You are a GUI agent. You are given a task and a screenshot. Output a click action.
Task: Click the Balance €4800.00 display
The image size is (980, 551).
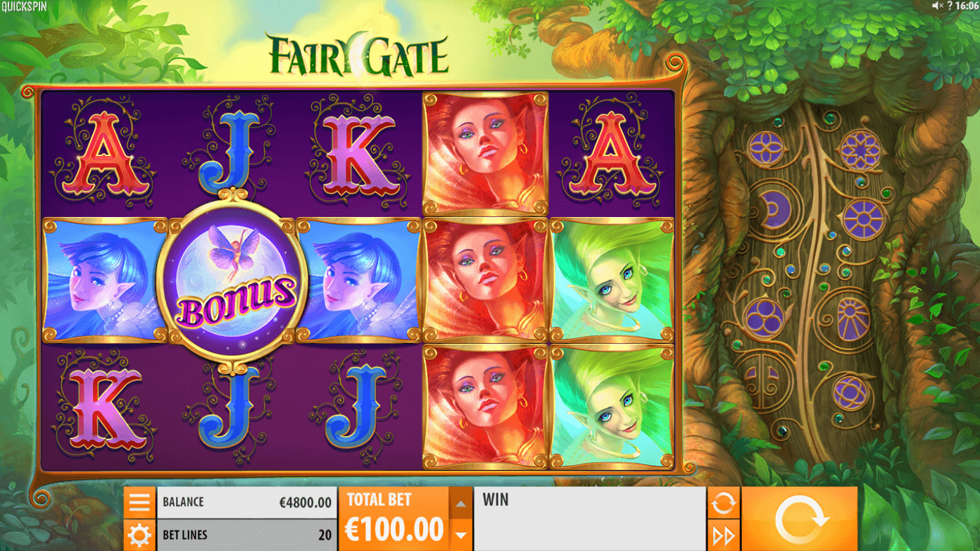pos(247,502)
